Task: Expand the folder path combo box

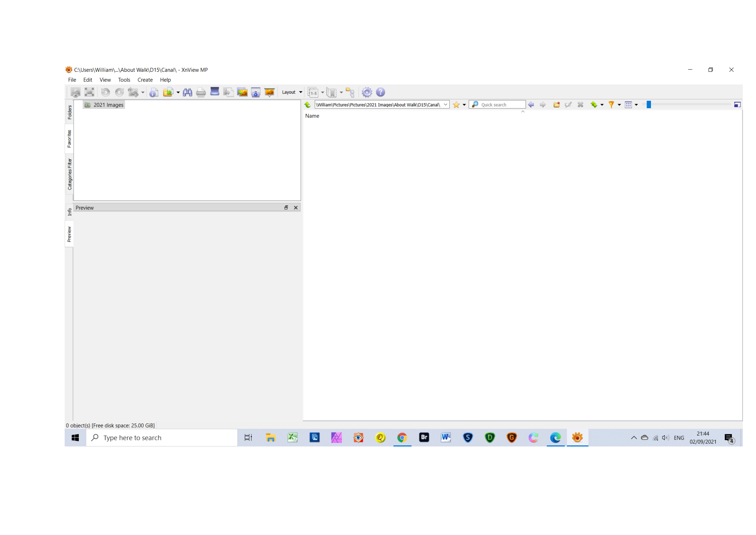Action: click(445, 105)
